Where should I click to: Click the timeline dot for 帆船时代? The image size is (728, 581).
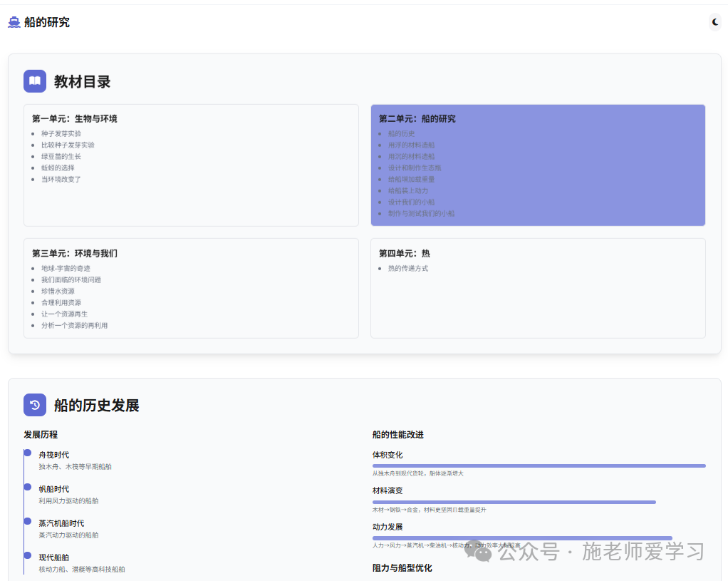point(27,487)
